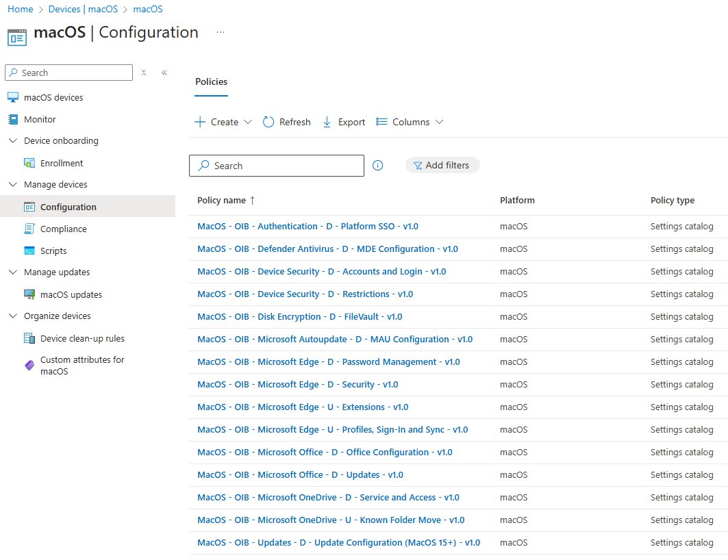Image resolution: width=728 pixels, height=560 pixels.
Task: Click the macOS devices monitor icon
Action: (13, 97)
